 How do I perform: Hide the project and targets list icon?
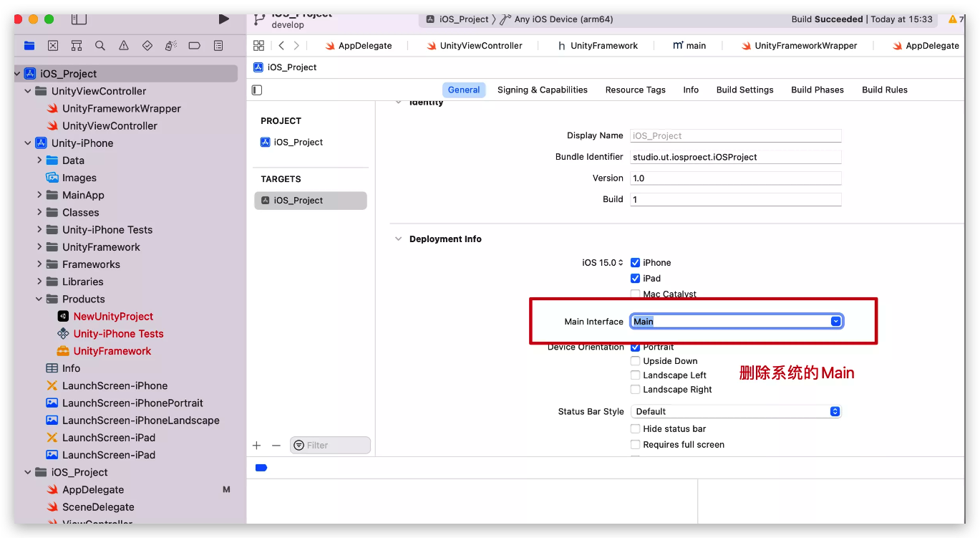pyautogui.click(x=257, y=90)
